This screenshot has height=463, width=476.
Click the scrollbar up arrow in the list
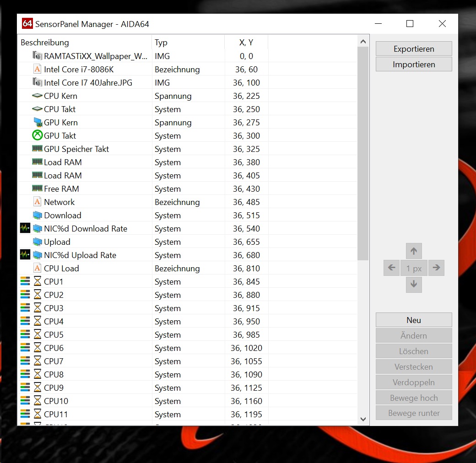(363, 42)
